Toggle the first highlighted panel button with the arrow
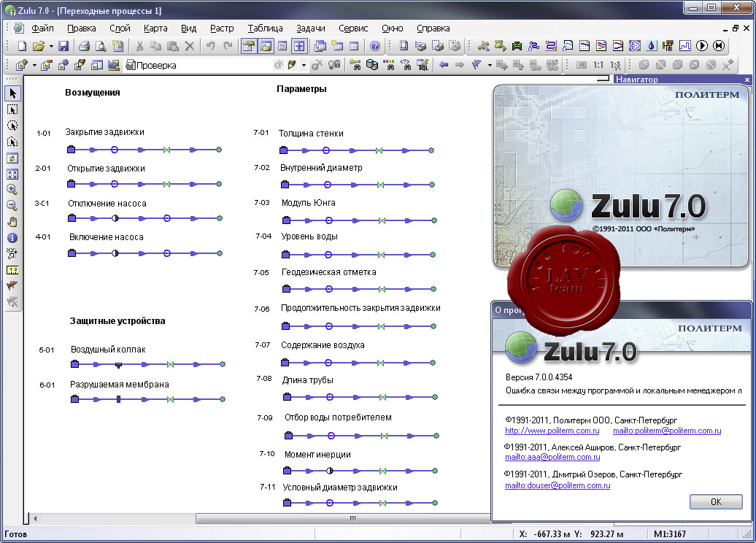The height and width of the screenshot is (543, 756). [x=249, y=46]
